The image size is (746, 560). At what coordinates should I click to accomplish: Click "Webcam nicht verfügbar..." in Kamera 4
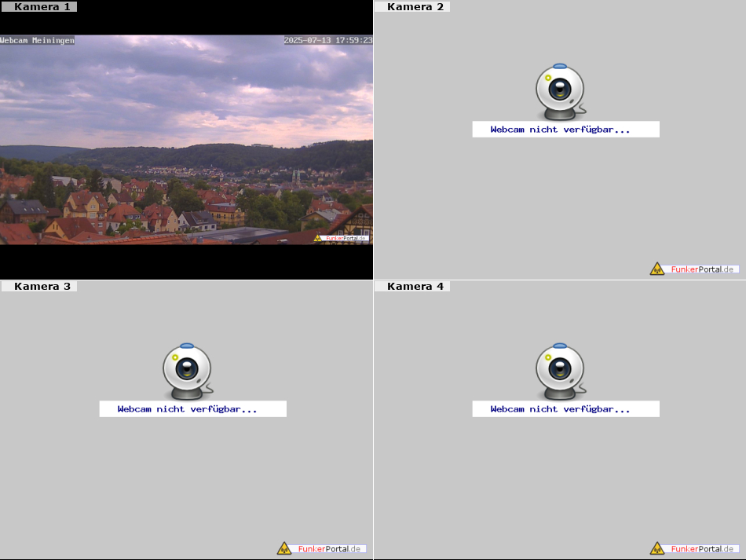[561, 409]
